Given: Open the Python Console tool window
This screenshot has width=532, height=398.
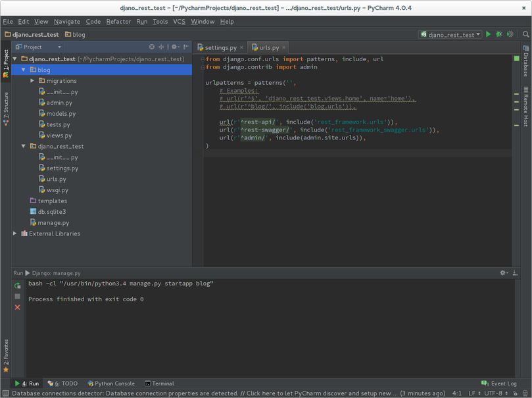Looking at the screenshot, I should pyautogui.click(x=111, y=384).
